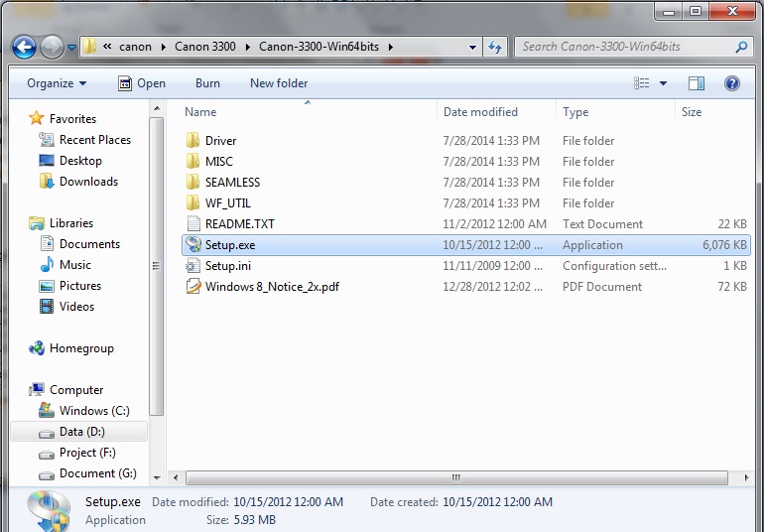Image resolution: width=764 pixels, height=532 pixels.
Task: Toggle the preview pane
Action: pyautogui.click(x=697, y=83)
